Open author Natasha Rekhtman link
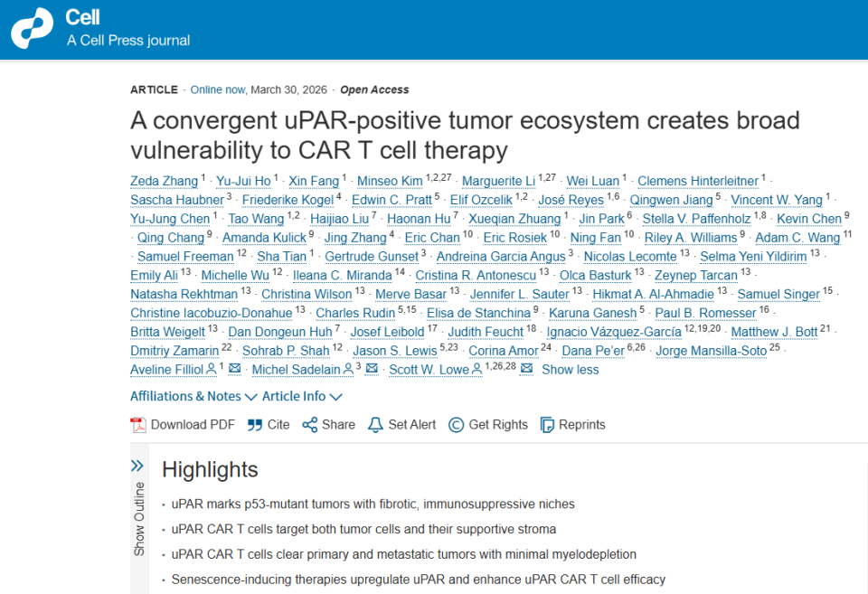Viewport: 868px width, 594px height. click(184, 294)
